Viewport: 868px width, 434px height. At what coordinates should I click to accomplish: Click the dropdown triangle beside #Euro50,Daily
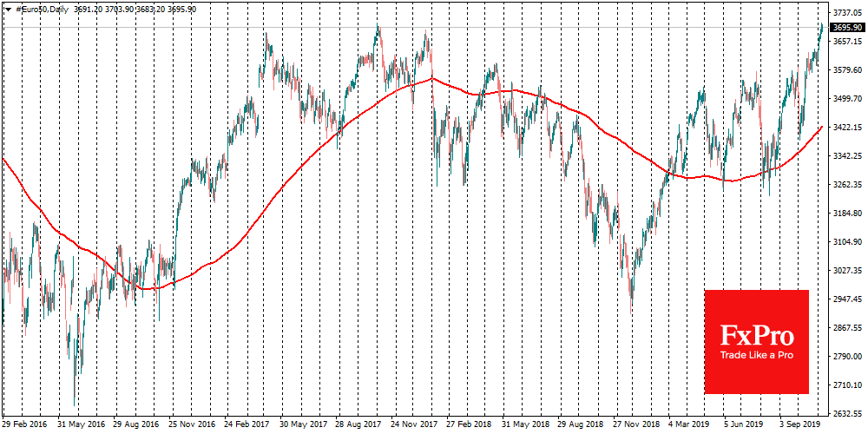tap(8, 8)
